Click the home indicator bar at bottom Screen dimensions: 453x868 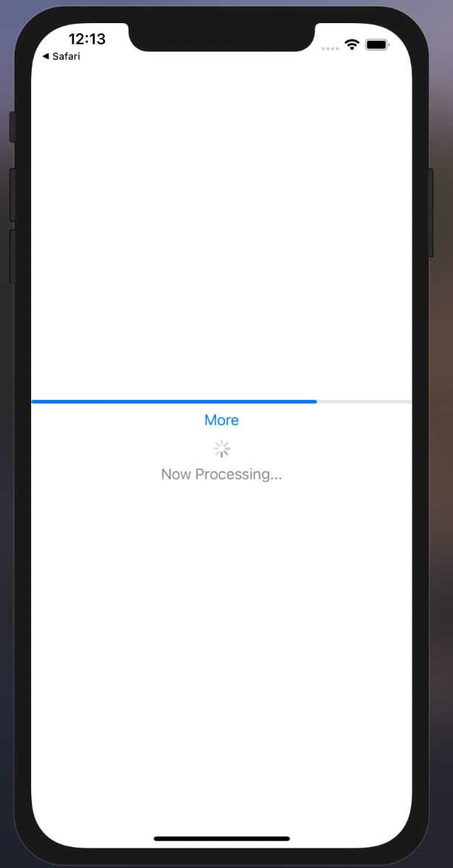tap(221, 839)
